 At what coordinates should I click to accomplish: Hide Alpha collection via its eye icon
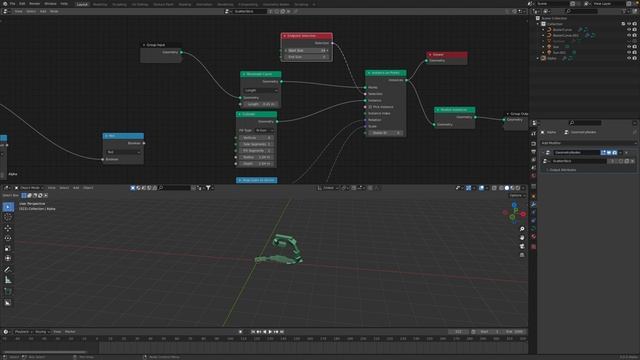(629, 58)
